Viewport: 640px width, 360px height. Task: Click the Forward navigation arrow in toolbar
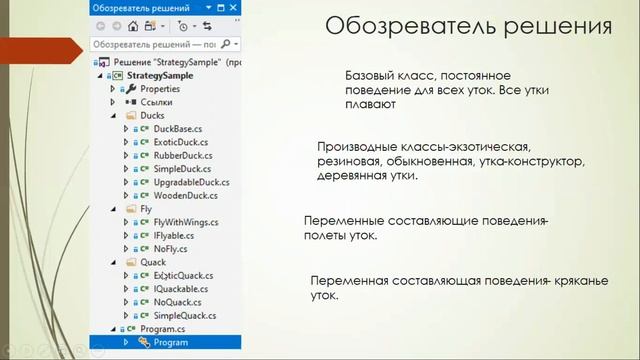(117, 27)
